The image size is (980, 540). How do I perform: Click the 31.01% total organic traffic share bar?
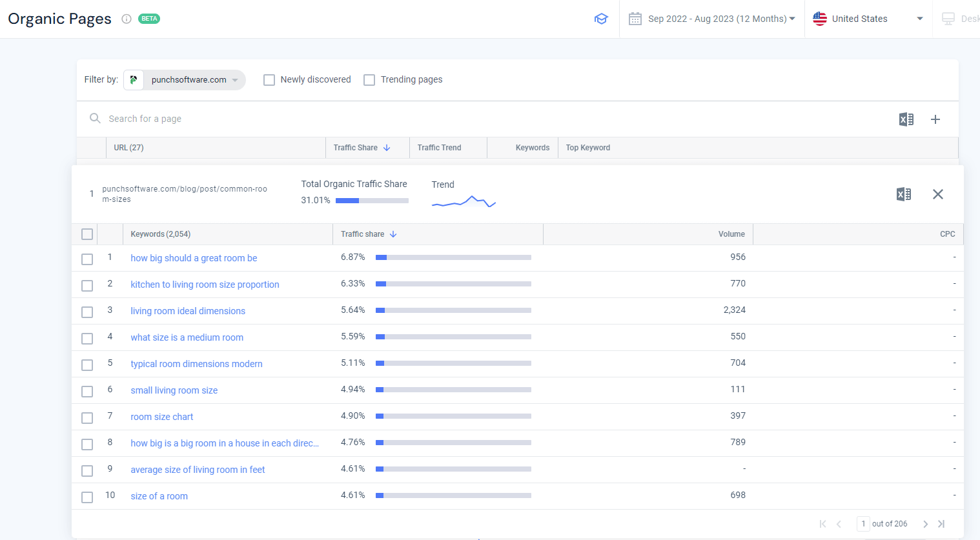pos(372,201)
